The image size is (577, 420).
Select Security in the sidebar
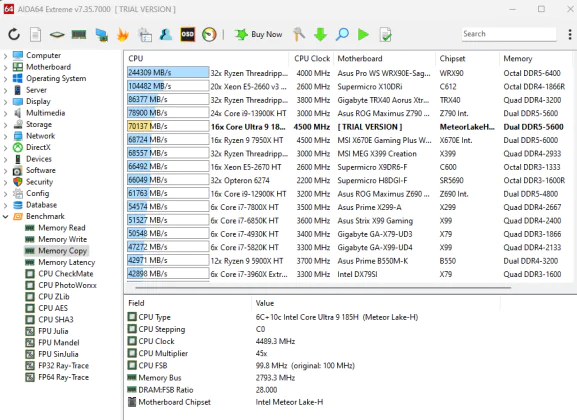(x=39, y=182)
